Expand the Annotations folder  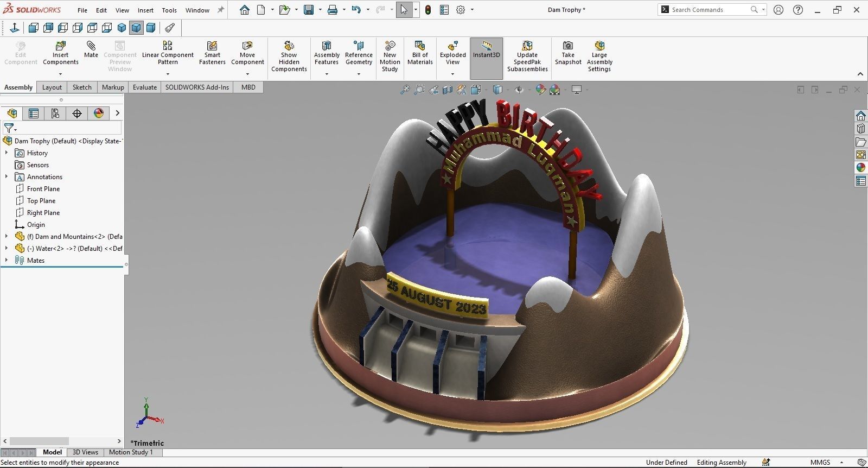point(7,177)
